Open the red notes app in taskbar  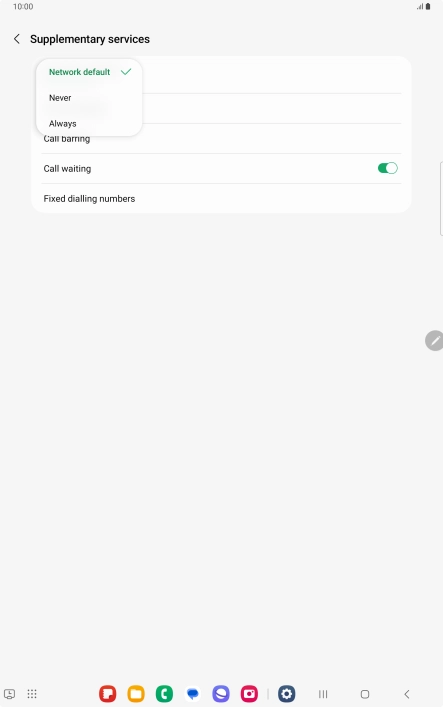tap(108, 693)
